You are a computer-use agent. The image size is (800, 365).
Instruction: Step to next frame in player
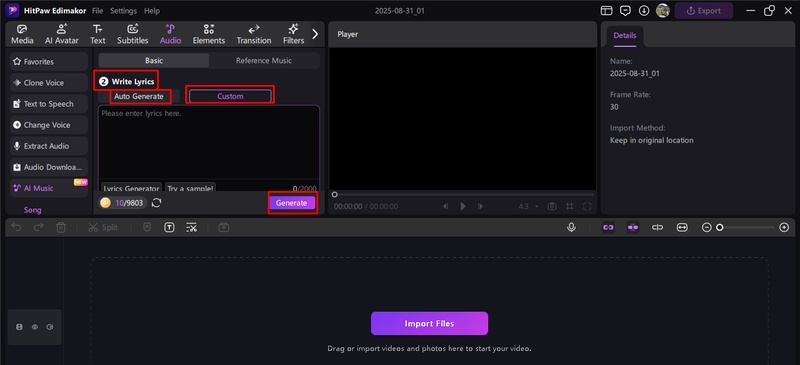(480, 206)
